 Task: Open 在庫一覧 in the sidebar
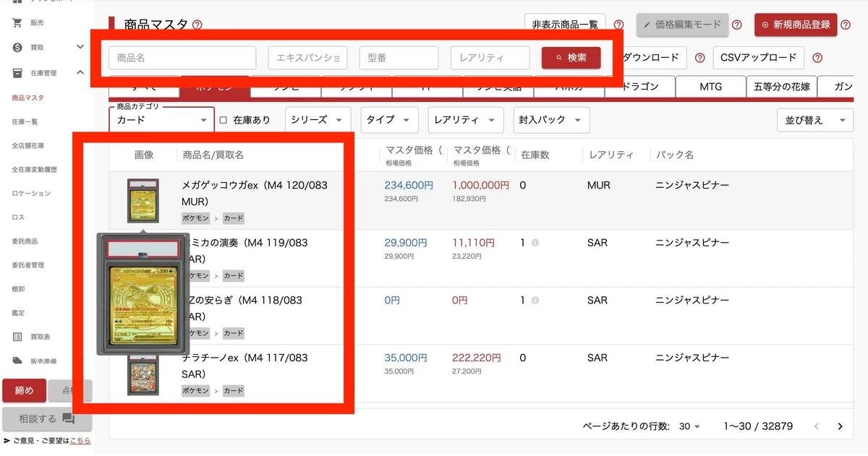[x=25, y=121]
